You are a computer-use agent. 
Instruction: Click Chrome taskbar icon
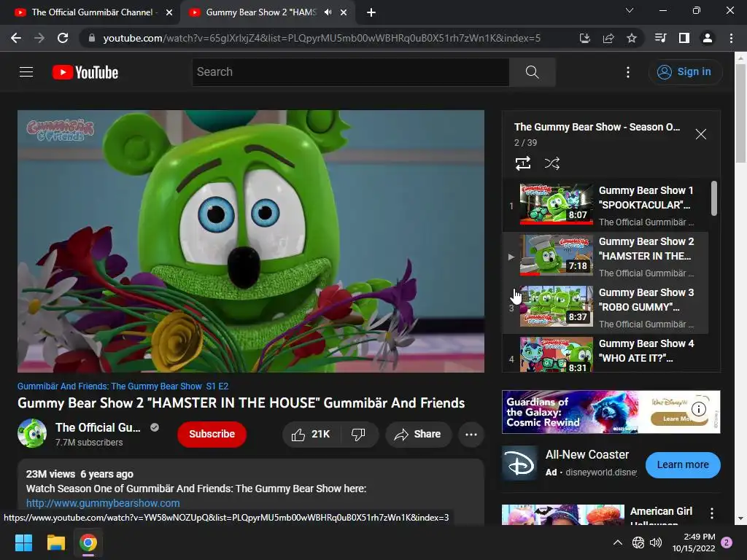point(88,542)
